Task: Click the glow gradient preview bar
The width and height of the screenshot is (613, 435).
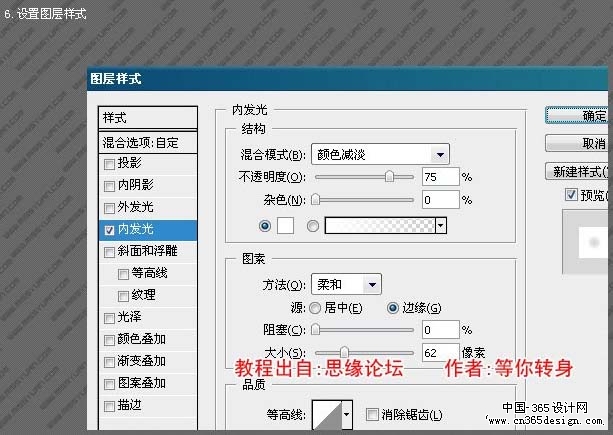Action: 380,226
